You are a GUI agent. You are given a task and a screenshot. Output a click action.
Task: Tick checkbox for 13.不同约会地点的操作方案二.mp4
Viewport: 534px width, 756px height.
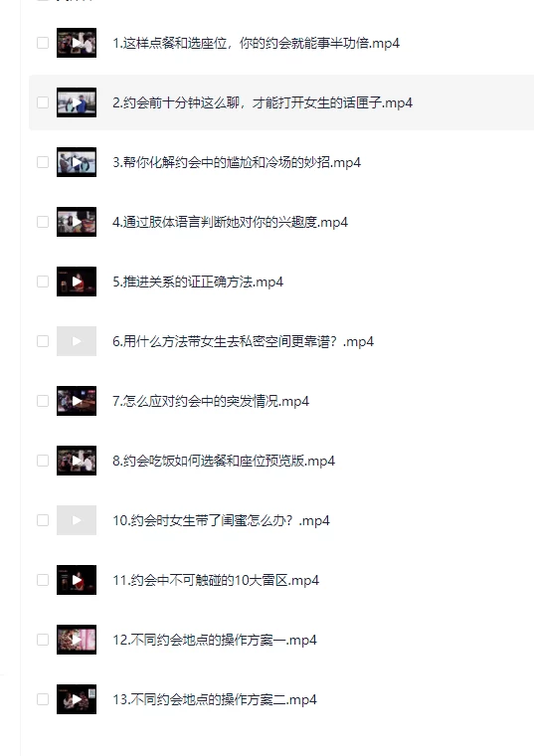[x=43, y=699]
